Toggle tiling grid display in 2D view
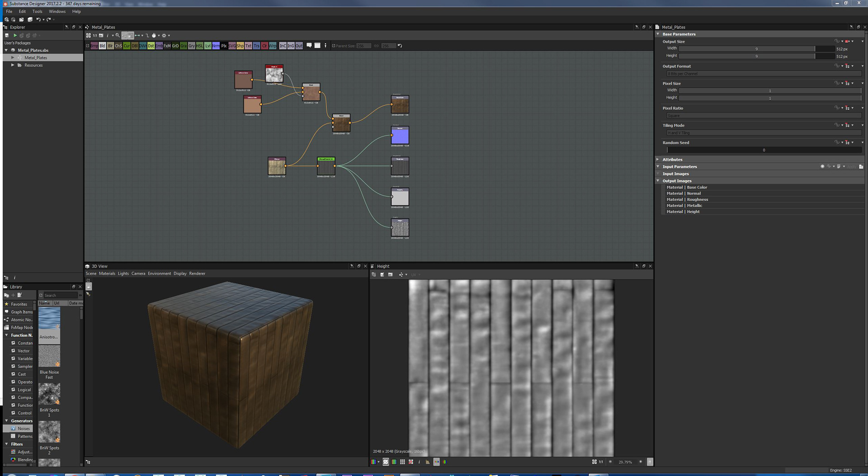868x476 pixels. click(x=402, y=462)
